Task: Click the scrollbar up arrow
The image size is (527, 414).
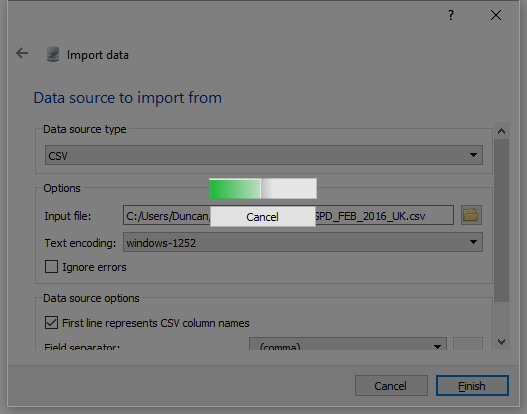Action: 501,131
